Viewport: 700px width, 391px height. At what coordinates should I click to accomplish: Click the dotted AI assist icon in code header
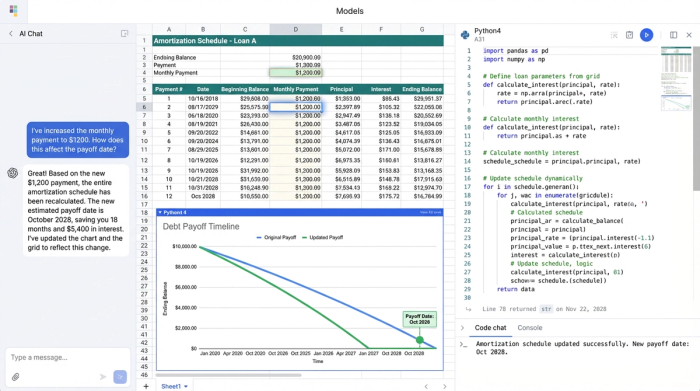[x=614, y=35]
